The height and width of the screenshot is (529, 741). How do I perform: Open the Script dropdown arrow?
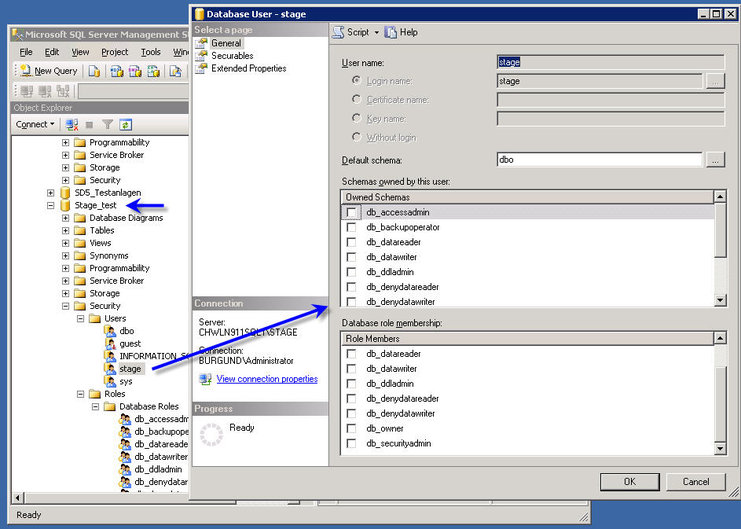coord(377,33)
